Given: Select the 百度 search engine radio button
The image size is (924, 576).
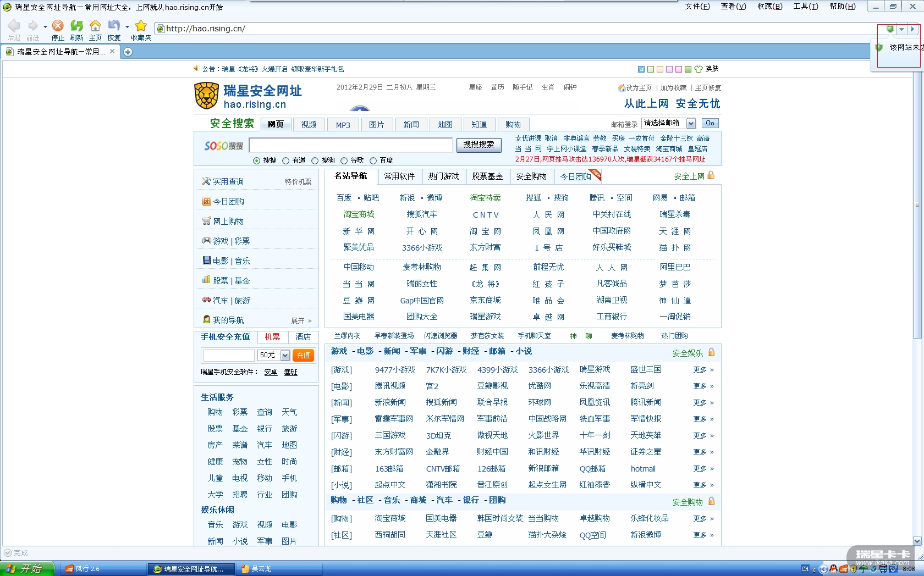Looking at the screenshot, I should (373, 160).
